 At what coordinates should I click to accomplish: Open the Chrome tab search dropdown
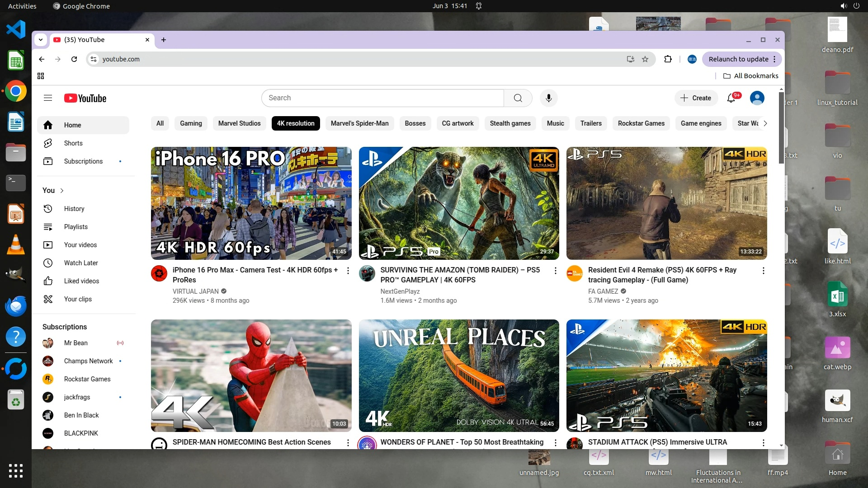tap(41, 40)
